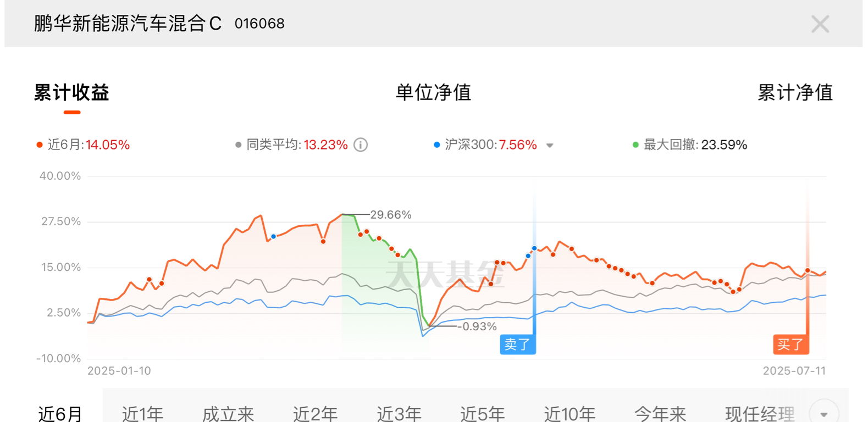Toggle the 近6月 orange legend dot
The height and width of the screenshot is (422, 868).
39,145
